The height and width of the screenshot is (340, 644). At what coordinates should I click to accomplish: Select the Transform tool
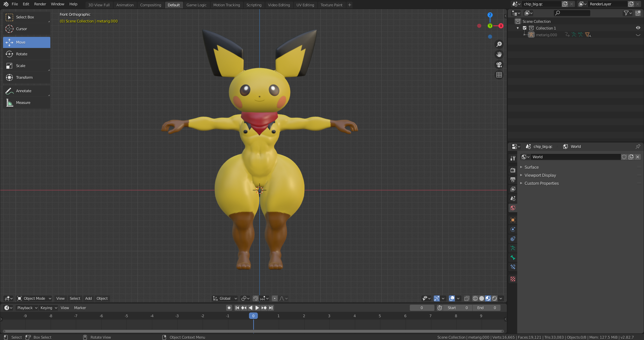tap(26, 77)
